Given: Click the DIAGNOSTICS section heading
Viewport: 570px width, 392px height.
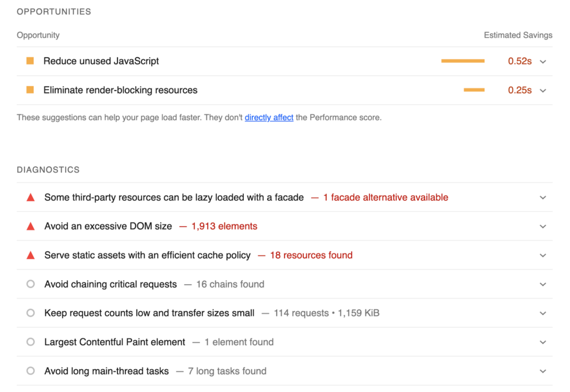Looking at the screenshot, I should click(48, 170).
